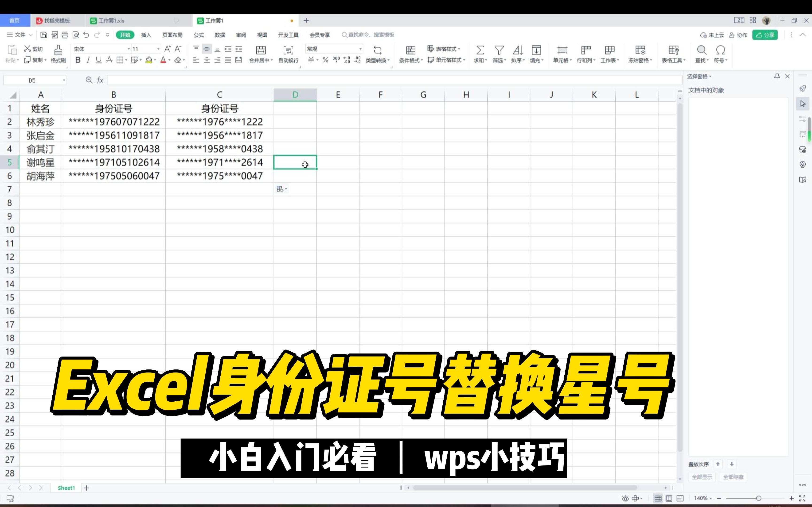Toggle bold formatting
The height and width of the screenshot is (507, 812).
pyautogui.click(x=78, y=60)
